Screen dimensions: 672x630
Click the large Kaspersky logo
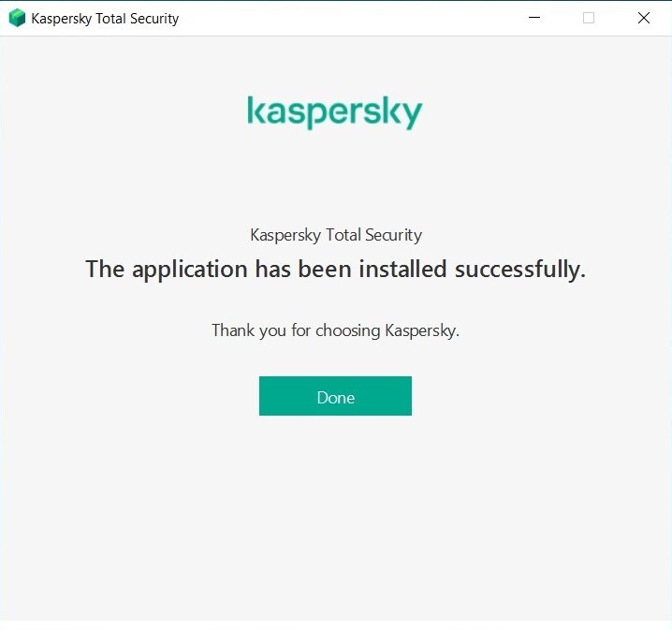[x=335, y=111]
